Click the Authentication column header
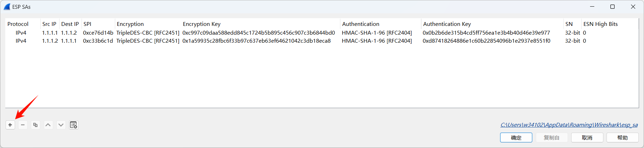This screenshot has width=644, height=148. pyautogui.click(x=361, y=24)
